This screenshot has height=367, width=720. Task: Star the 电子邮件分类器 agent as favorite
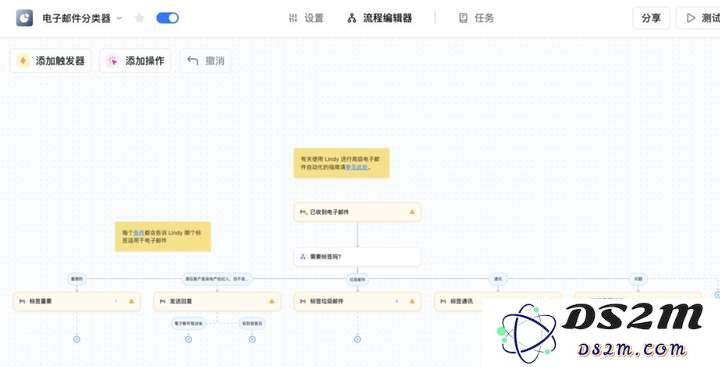[x=140, y=18]
